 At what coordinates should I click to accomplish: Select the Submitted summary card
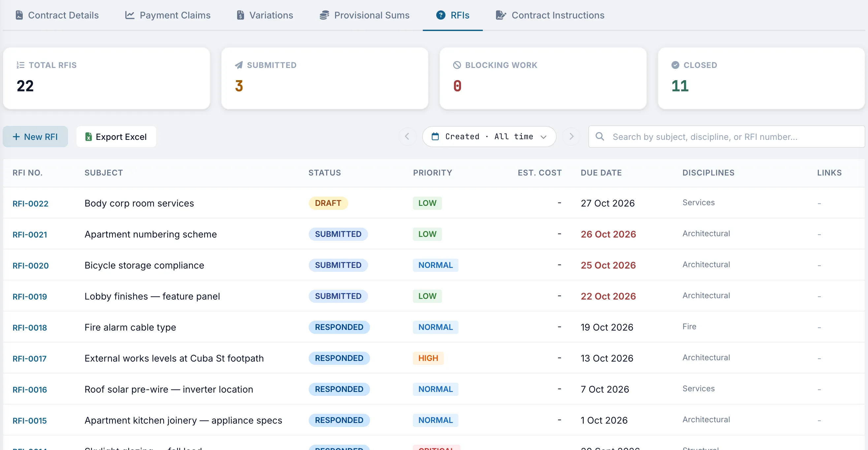pos(325,78)
